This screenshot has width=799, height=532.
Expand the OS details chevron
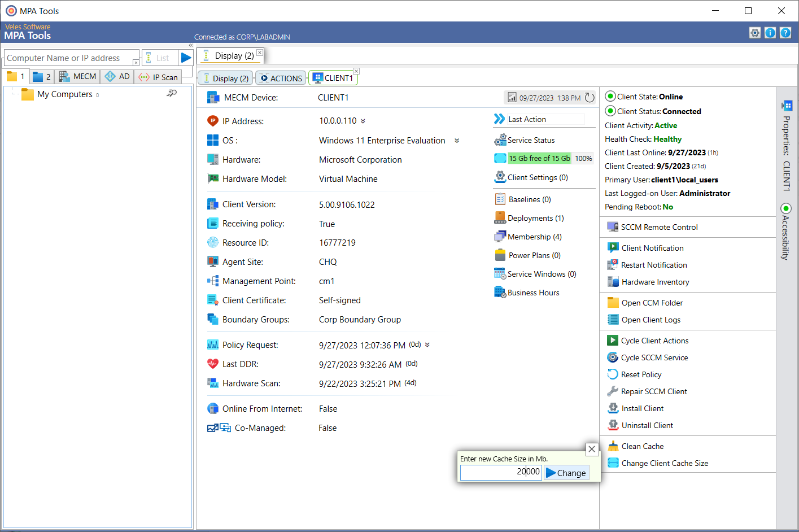[x=457, y=141]
